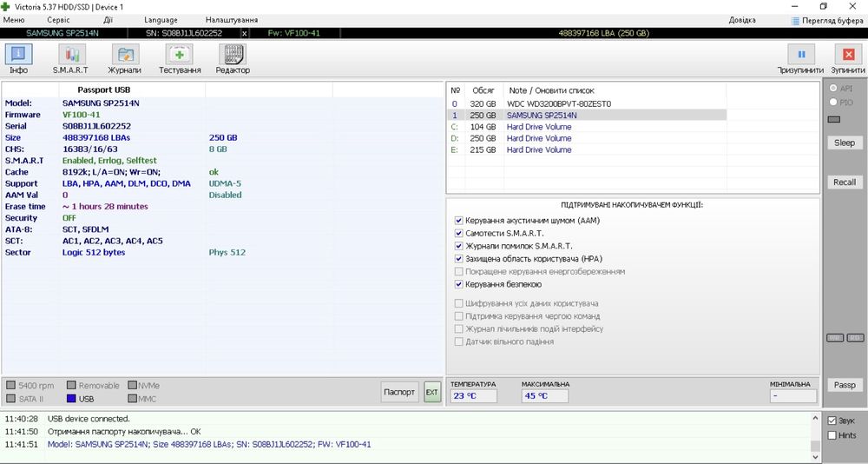The height and width of the screenshot is (464, 868).
Task: Click the x next to serial number
Action: pos(245,33)
